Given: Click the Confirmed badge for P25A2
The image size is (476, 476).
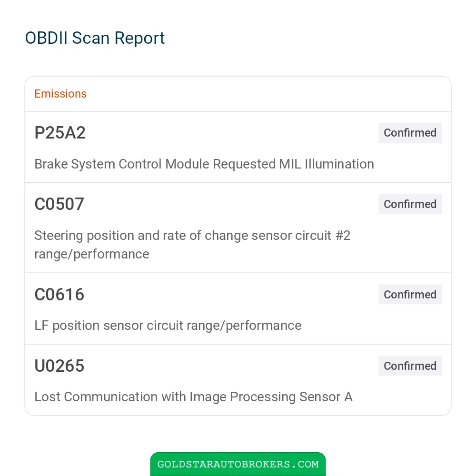Looking at the screenshot, I should click(x=410, y=133).
